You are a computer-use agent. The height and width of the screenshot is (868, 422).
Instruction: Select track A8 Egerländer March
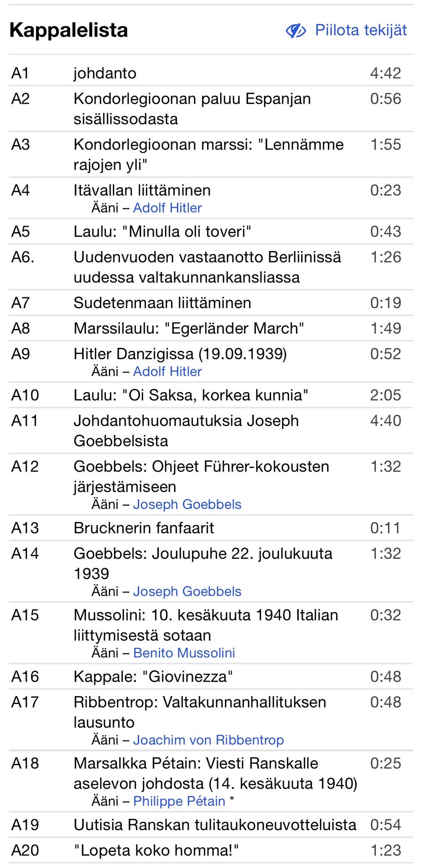point(189,328)
